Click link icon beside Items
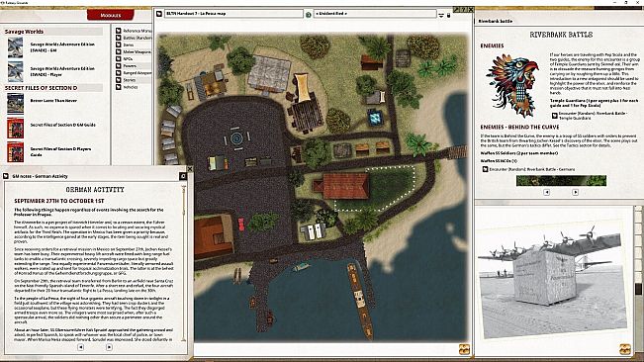 119,45
